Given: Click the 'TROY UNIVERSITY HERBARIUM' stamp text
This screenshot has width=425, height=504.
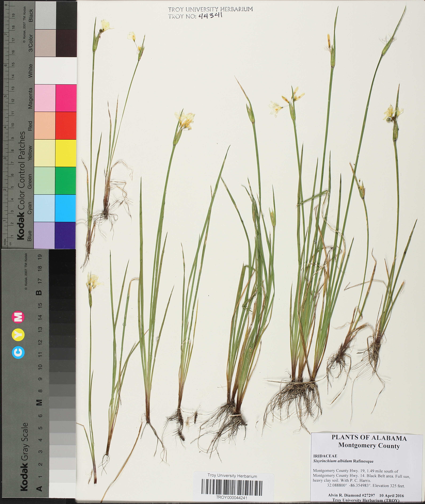Looking at the screenshot, I should point(210,9).
